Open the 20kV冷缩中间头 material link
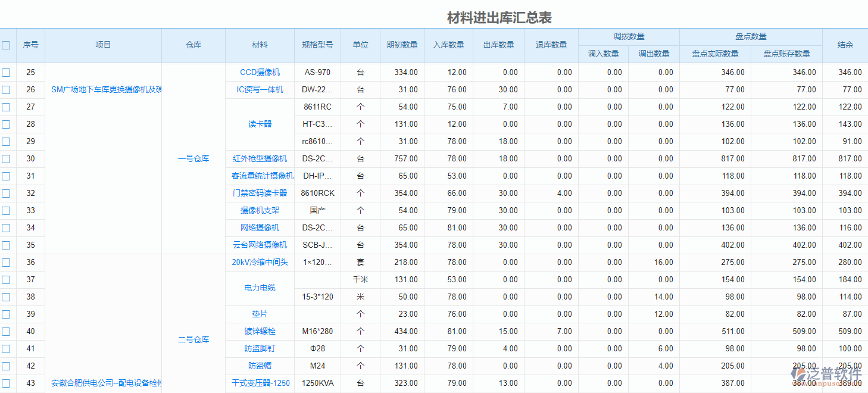Image resolution: width=868 pixels, height=393 pixels. click(x=260, y=262)
